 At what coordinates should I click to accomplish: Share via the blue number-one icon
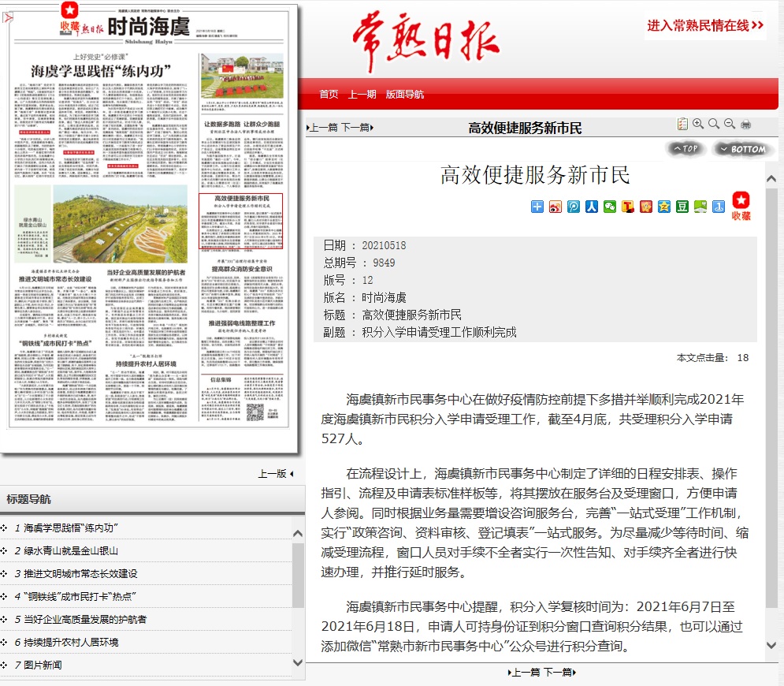(719, 207)
